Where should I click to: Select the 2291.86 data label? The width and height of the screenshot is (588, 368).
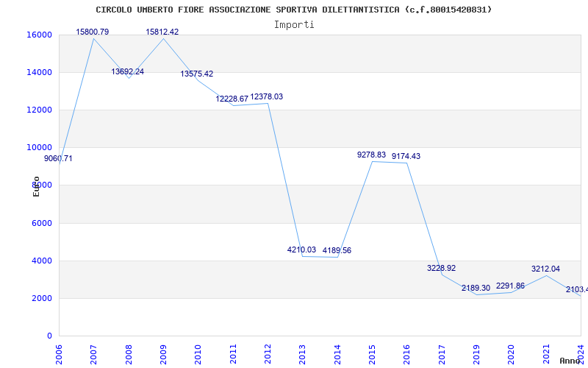tap(510, 286)
